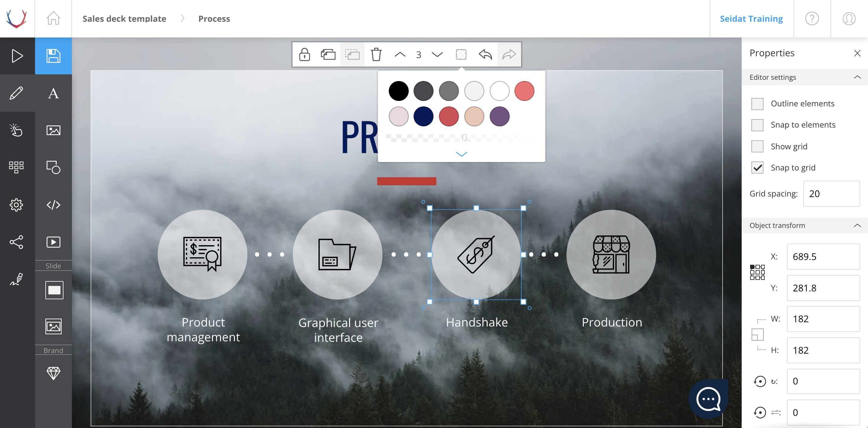Enable the Outline elements checkbox
The height and width of the screenshot is (428, 868).
coord(757,104)
